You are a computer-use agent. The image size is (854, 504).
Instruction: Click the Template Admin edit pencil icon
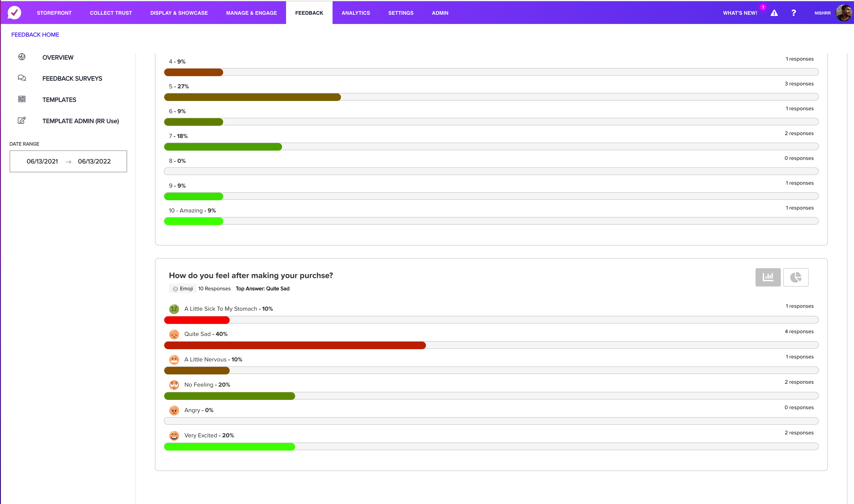(x=22, y=120)
